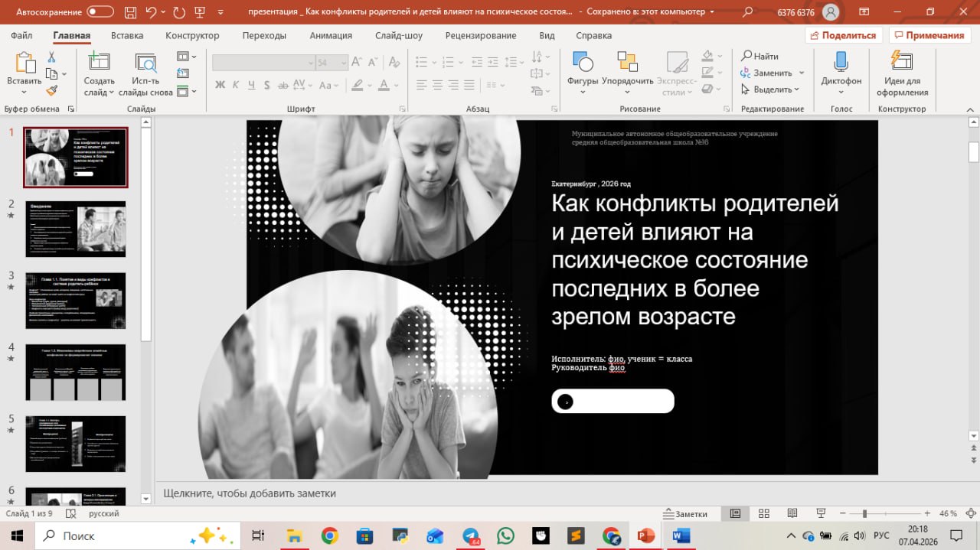Start slideshow from beginning in quick access toolbar
Screen dimensions: 980x550
(201, 12)
